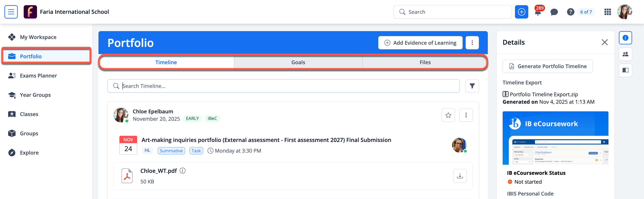Open the notifications bell icon
Image resolution: width=644 pixels, height=199 pixels.
coord(537,12)
